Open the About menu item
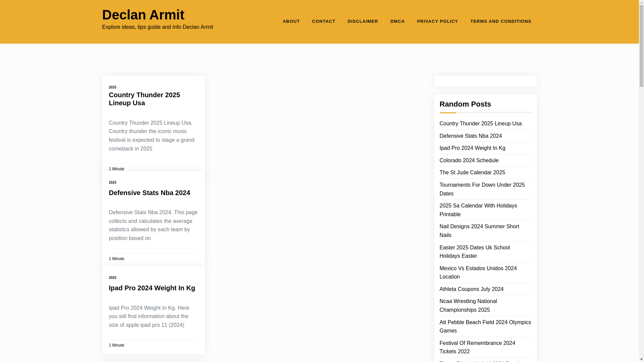This screenshot has width=644, height=362. pos(291,21)
